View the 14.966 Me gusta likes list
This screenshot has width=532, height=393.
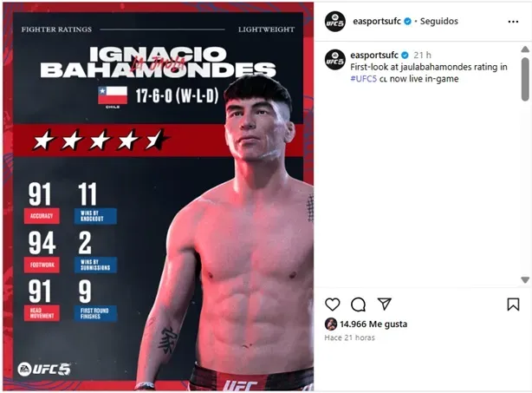(373, 324)
